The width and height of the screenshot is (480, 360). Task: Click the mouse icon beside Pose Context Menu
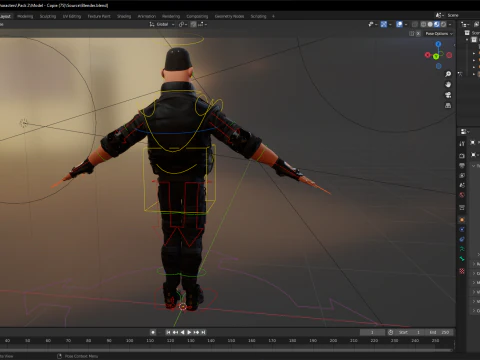(60, 356)
